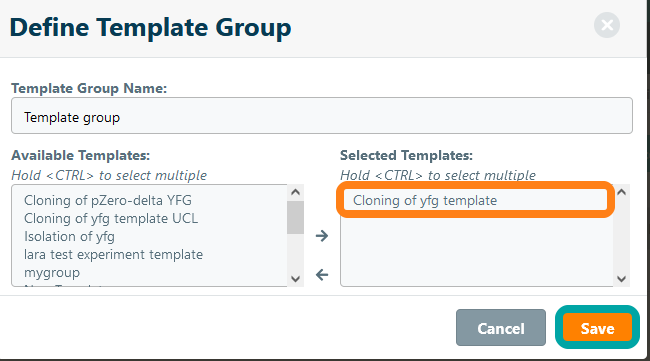Close the Define Template Group dialog
The image size is (650, 361).
(x=607, y=25)
